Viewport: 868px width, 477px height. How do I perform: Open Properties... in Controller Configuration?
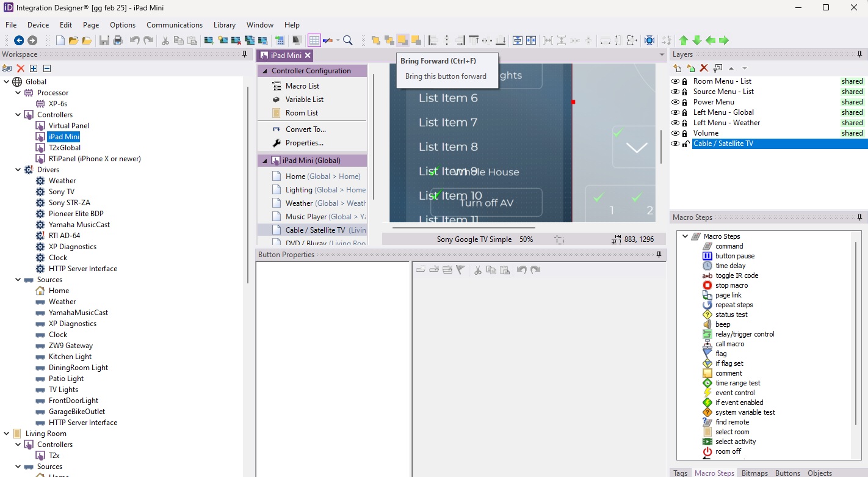pyautogui.click(x=304, y=143)
